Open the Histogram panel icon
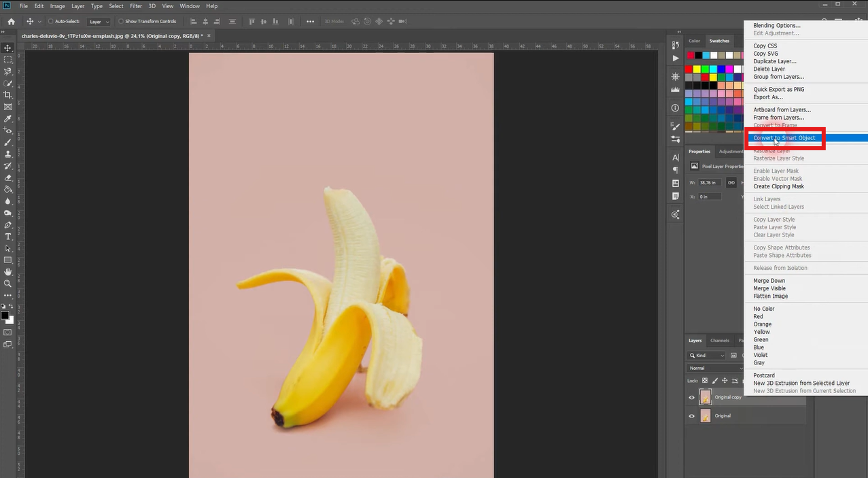Image resolution: width=868 pixels, height=478 pixels. point(674,88)
